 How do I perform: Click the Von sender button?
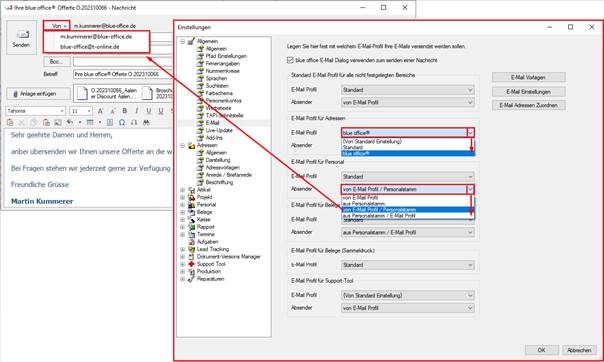tap(57, 26)
